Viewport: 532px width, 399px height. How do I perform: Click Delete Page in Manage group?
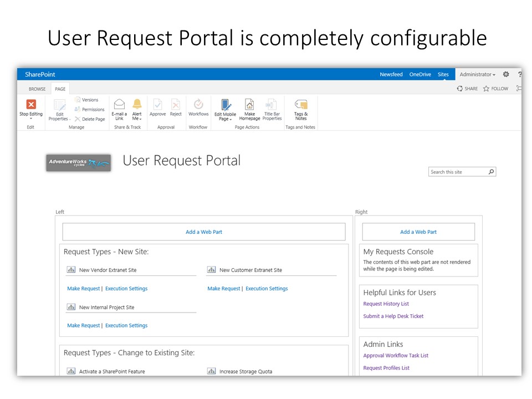(90, 119)
